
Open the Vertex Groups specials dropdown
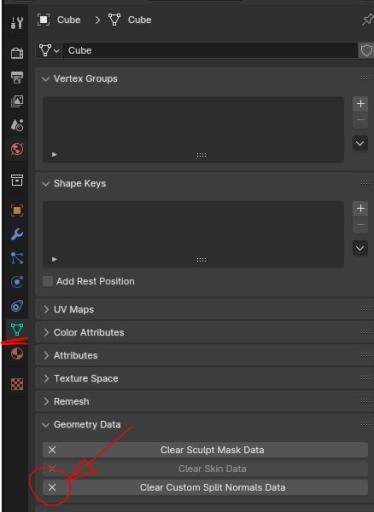(360, 144)
